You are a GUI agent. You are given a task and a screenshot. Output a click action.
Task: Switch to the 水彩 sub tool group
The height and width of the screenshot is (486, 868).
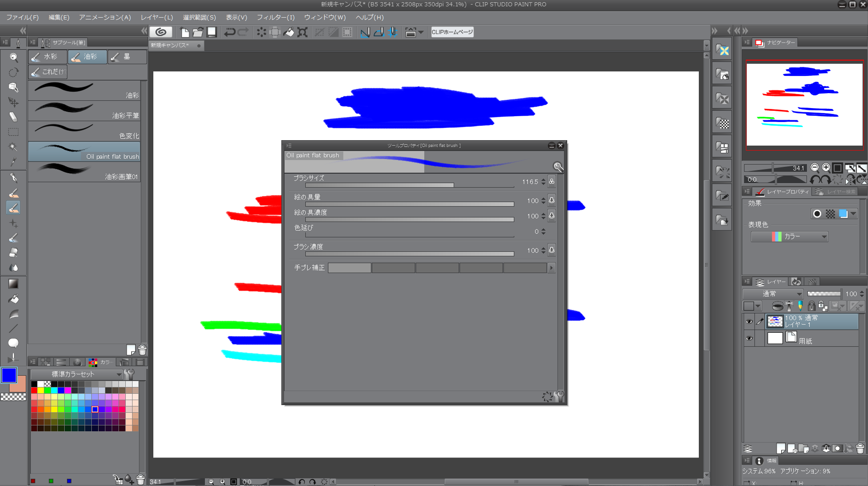point(48,57)
